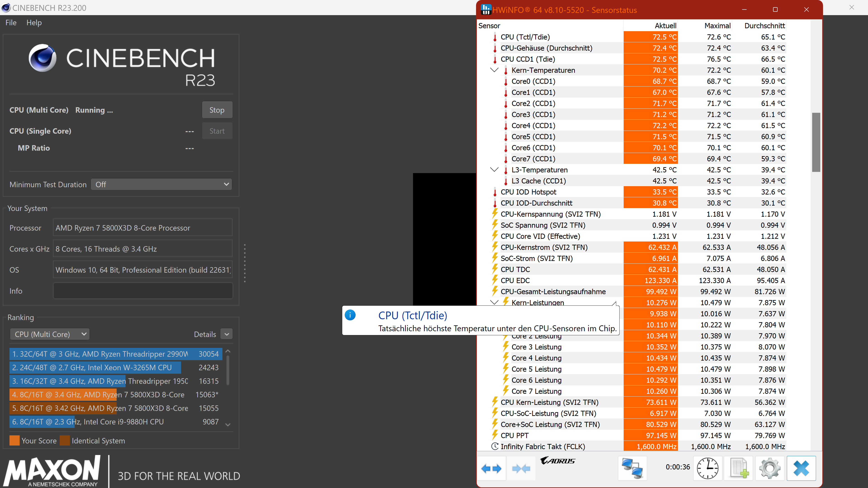The height and width of the screenshot is (488, 868).
Task: Open HWiNFO sensor settings gear icon
Action: [x=770, y=468]
